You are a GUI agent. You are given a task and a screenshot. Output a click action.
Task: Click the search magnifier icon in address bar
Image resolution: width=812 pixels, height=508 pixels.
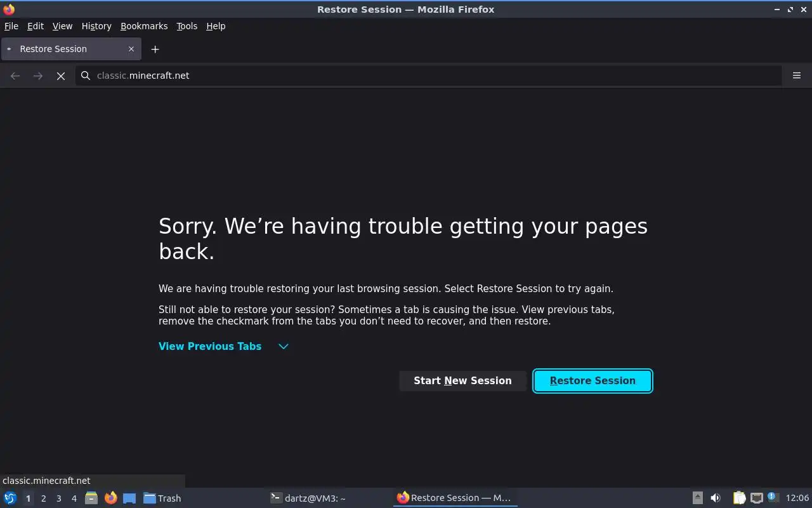tap(86, 76)
